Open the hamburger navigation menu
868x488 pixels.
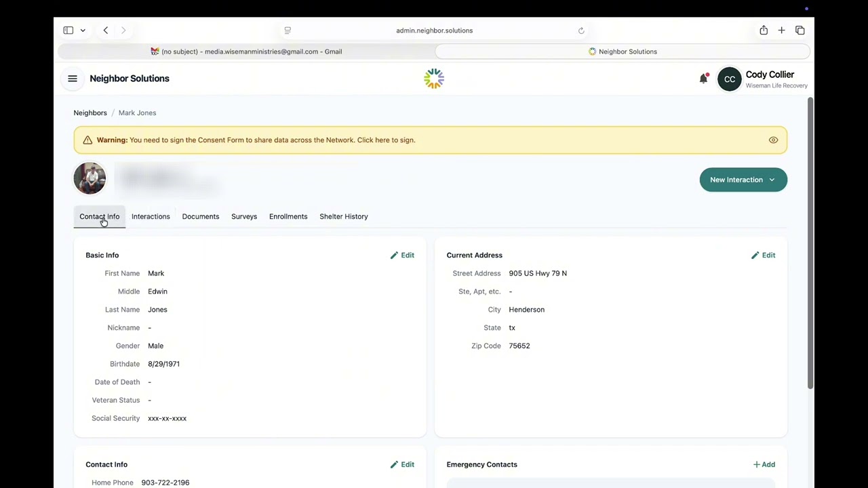[x=73, y=79]
